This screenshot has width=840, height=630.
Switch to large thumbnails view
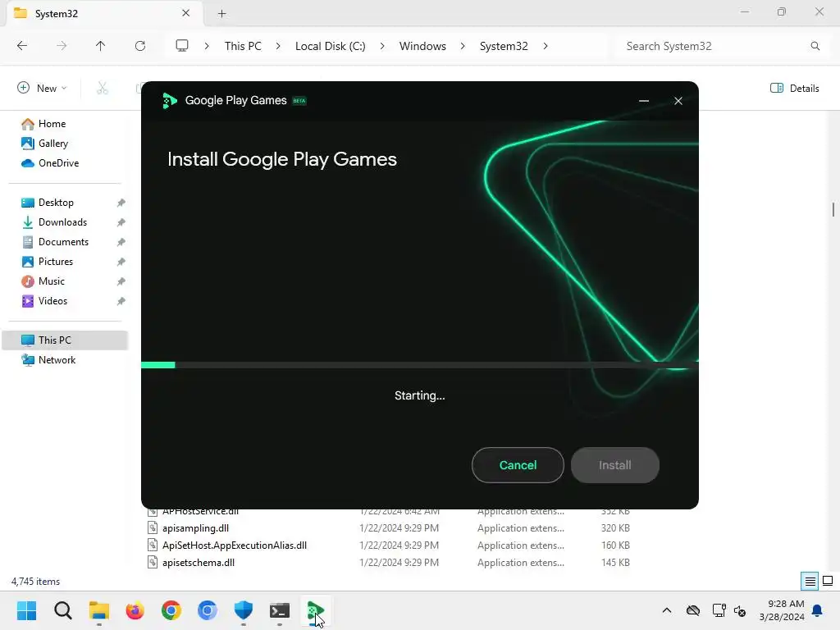[x=828, y=582]
